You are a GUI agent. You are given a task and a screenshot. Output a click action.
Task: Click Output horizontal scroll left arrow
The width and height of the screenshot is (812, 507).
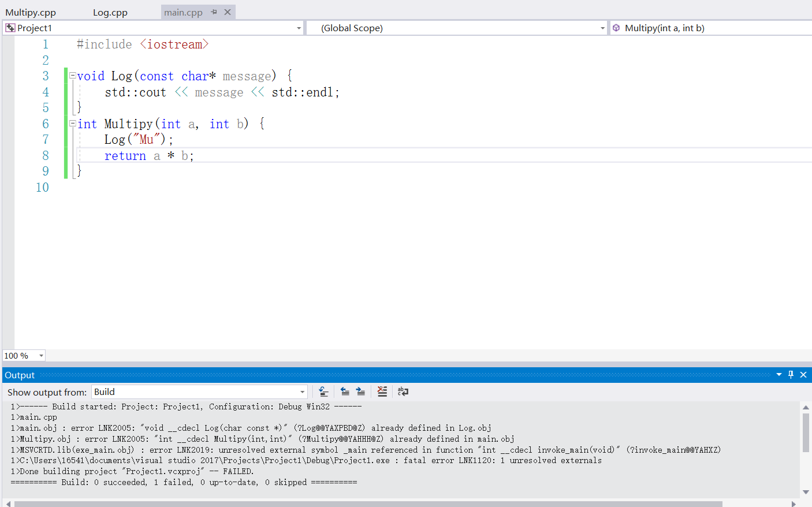pyautogui.click(x=8, y=504)
